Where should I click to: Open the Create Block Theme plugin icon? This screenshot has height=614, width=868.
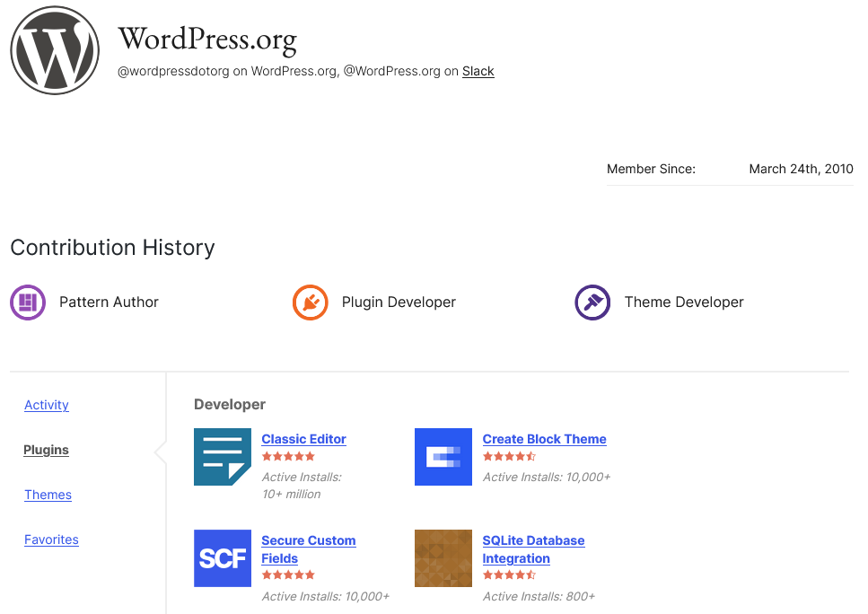coord(443,457)
